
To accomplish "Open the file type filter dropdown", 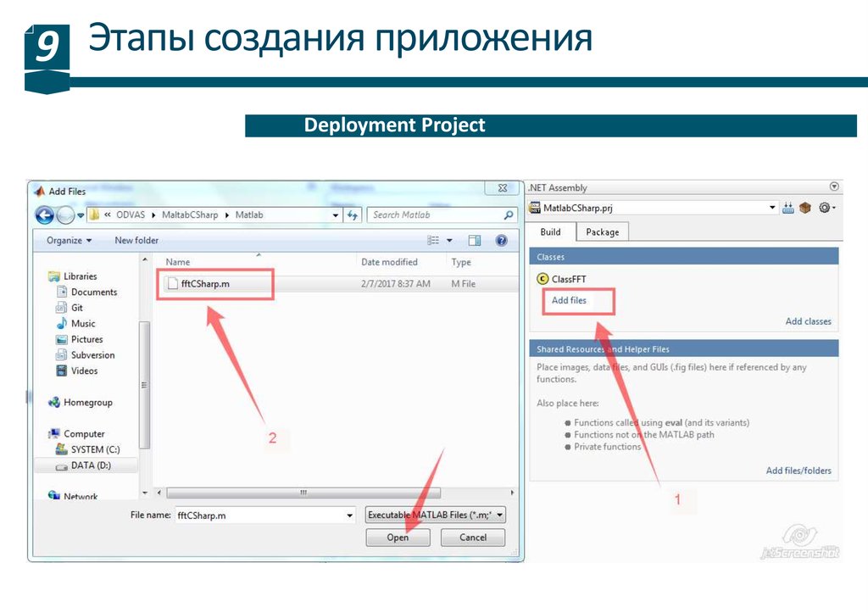I will [x=436, y=515].
